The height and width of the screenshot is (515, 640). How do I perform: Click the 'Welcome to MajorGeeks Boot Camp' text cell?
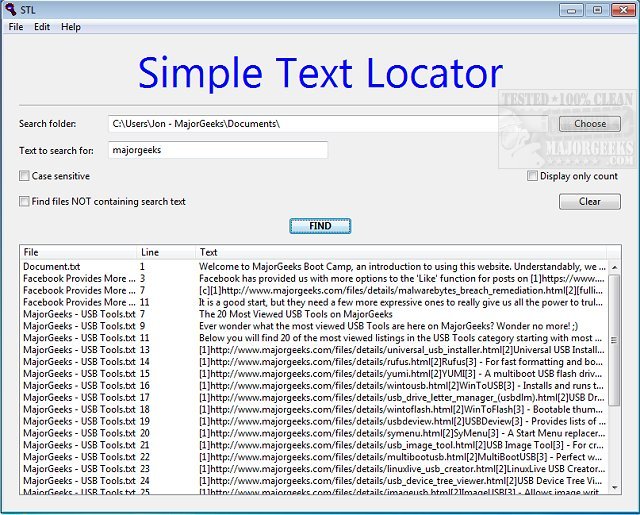402,267
